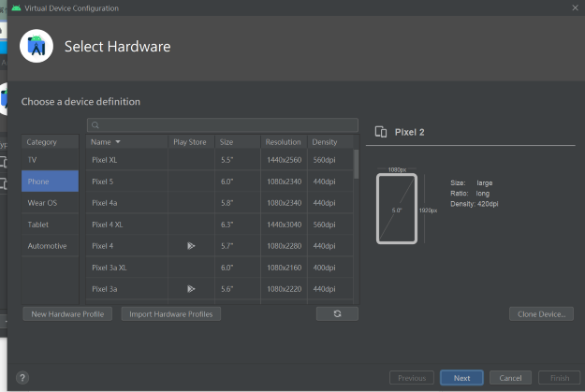The image size is (585, 392).
Task: Click the 1080x2160 resolution cell
Action: tap(284, 268)
